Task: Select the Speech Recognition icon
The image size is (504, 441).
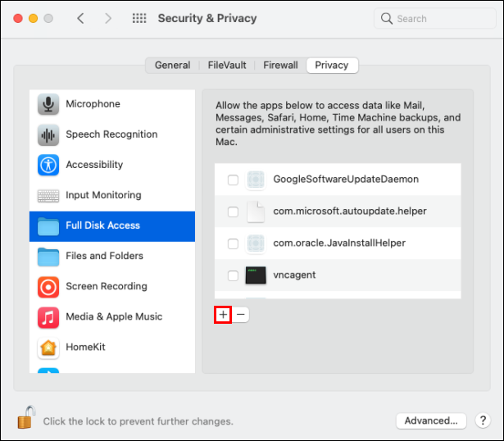Action: click(49, 134)
